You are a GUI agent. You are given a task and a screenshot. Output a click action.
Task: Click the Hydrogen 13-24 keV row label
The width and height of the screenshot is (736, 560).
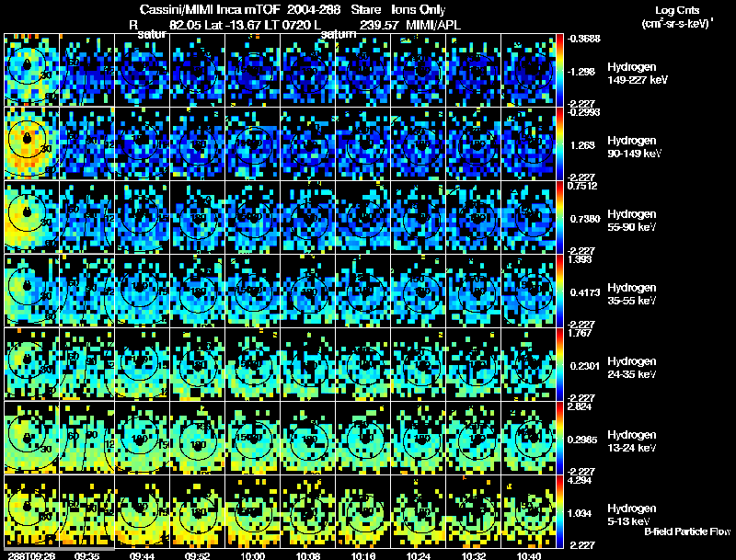pyautogui.click(x=632, y=441)
